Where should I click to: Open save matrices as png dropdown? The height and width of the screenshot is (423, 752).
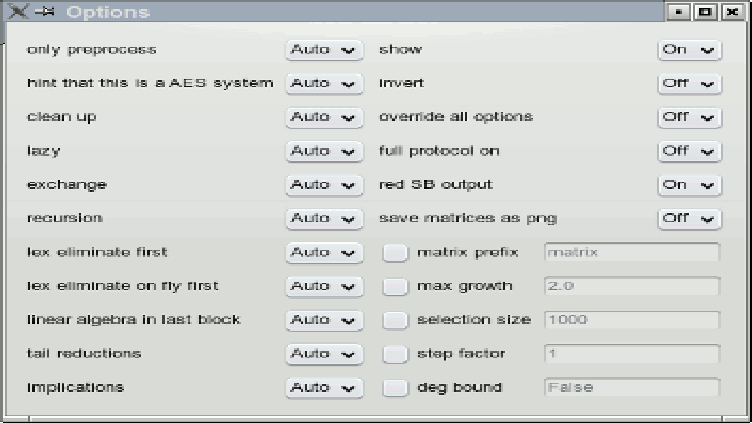690,219
